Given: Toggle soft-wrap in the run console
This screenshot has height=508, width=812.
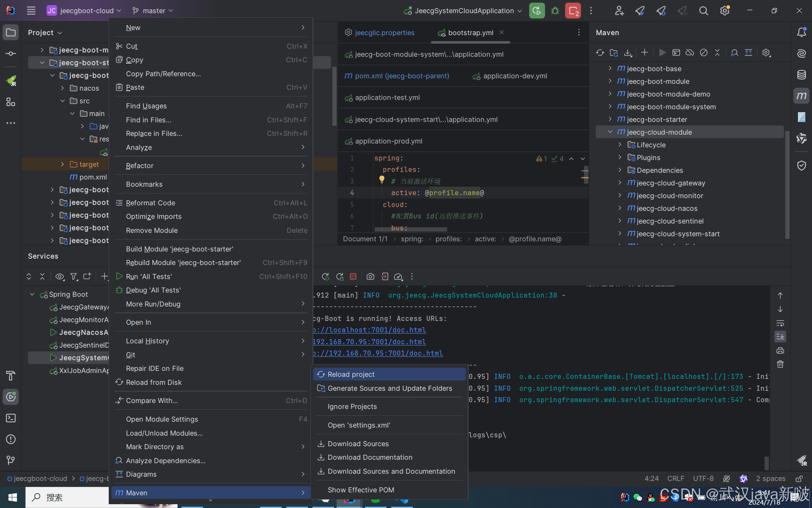Looking at the screenshot, I should click(780, 323).
